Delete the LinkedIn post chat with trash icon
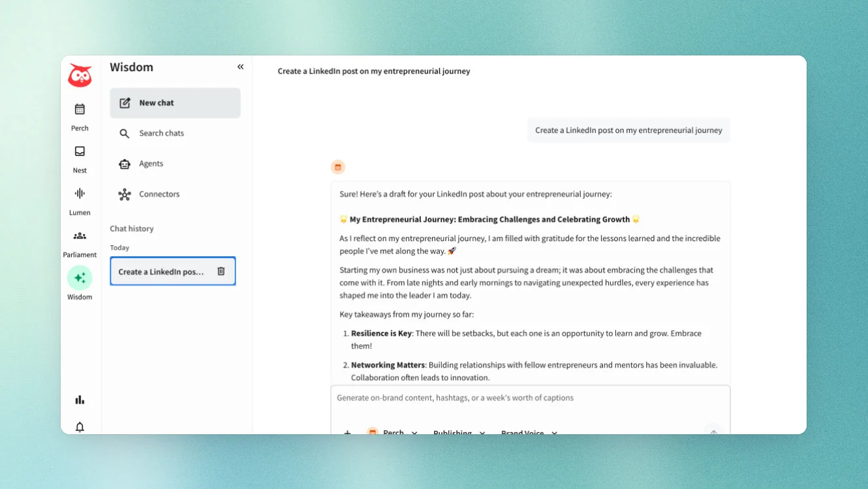Viewport: 868px width, 489px height. [221, 271]
